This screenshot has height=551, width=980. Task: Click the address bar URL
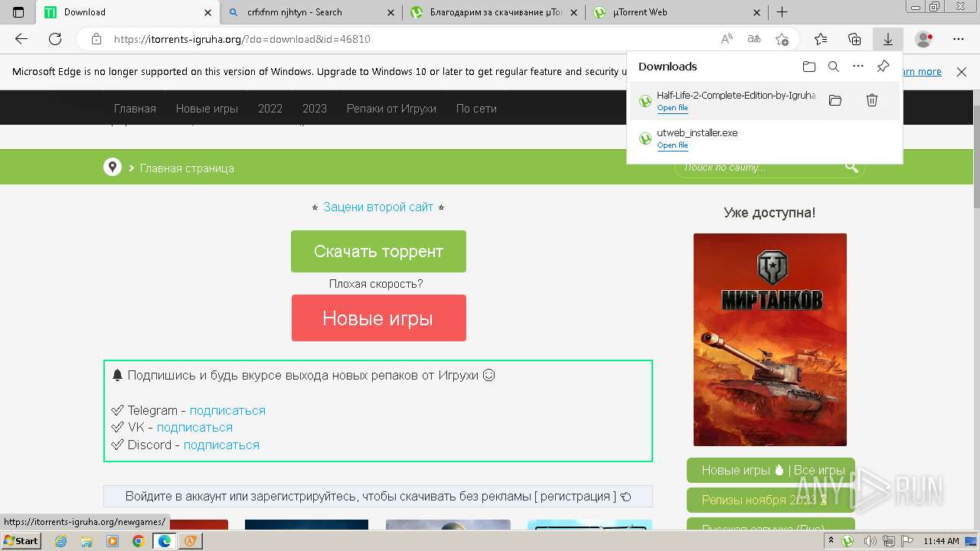242,39
